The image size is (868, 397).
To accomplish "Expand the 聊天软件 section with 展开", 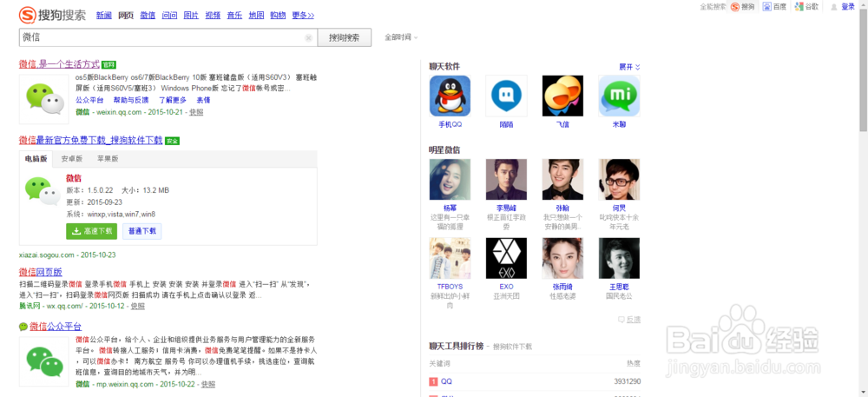I will 629,66.
